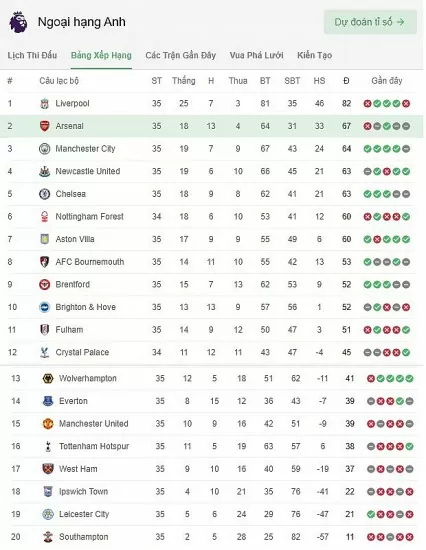Select the Các Trận Gần Đây tab
The height and width of the screenshot is (550, 426).
point(181,55)
